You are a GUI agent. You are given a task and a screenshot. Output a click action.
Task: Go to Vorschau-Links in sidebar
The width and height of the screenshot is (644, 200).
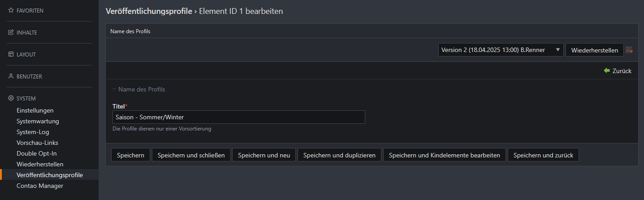pos(38,143)
